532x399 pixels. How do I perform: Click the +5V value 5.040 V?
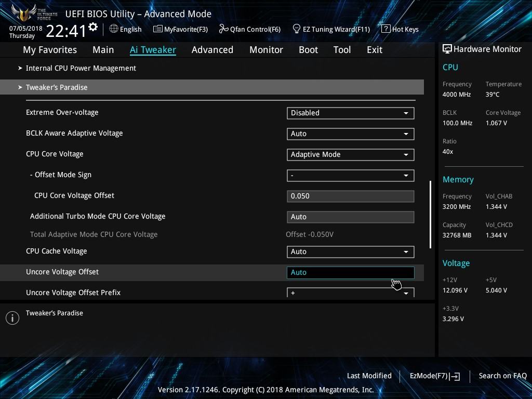(x=496, y=290)
